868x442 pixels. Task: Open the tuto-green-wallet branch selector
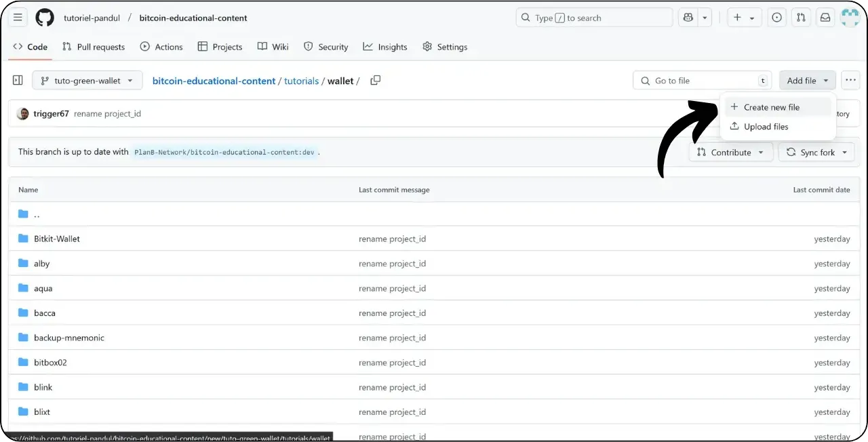[x=87, y=80]
